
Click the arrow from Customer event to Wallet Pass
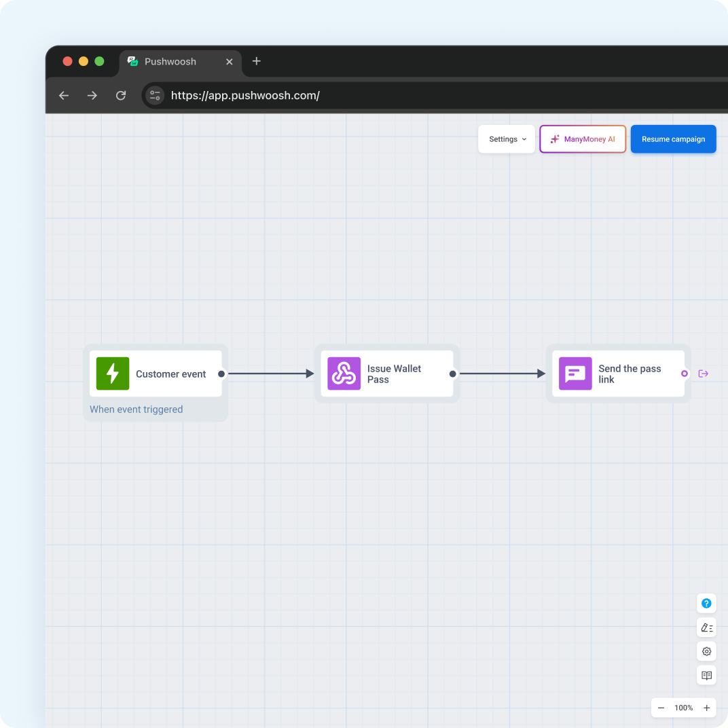tap(271, 374)
